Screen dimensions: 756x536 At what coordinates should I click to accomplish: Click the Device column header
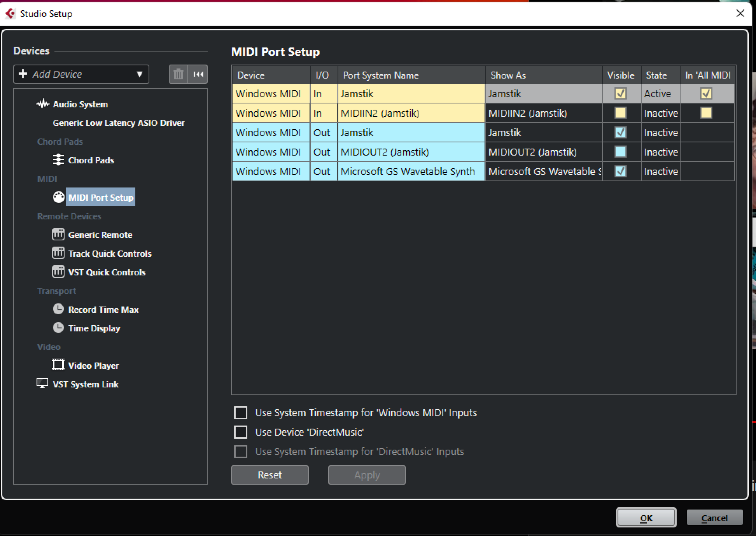[271, 75]
